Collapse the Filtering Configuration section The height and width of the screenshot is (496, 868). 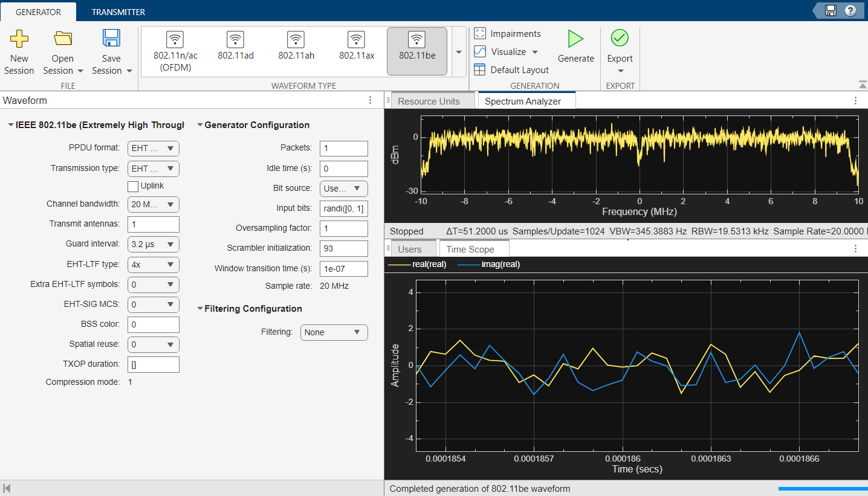pyautogui.click(x=201, y=309)
